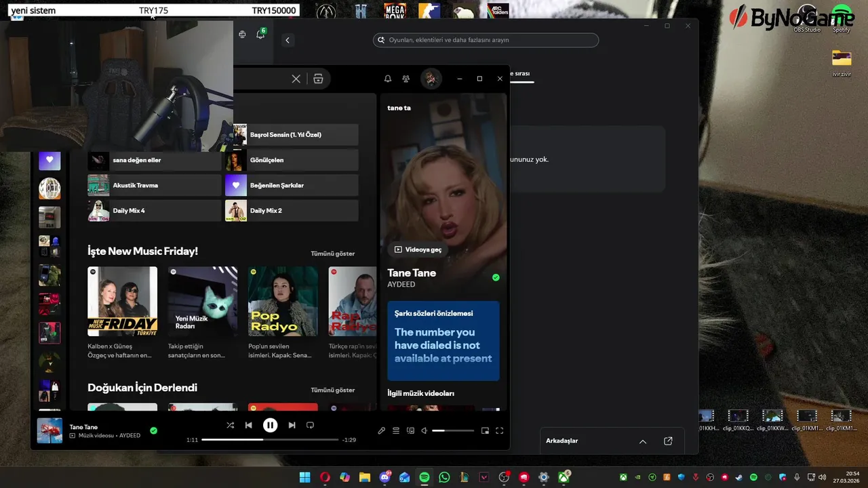Click the Tane Tane song title in player bar

tap(83, 427)
